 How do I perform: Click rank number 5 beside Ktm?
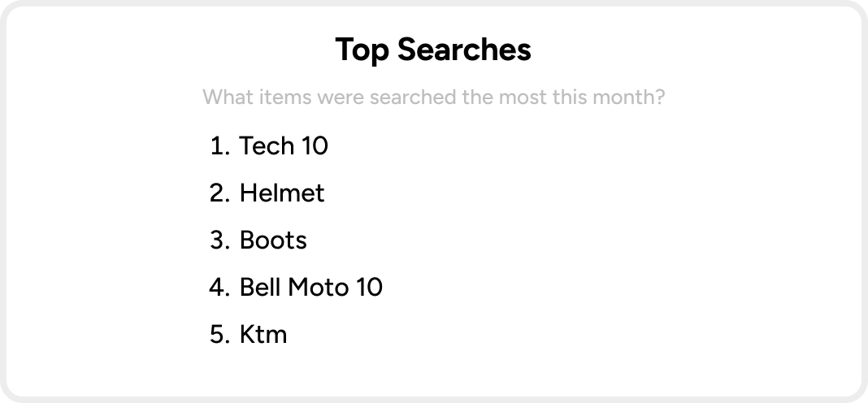pos(220,335)
